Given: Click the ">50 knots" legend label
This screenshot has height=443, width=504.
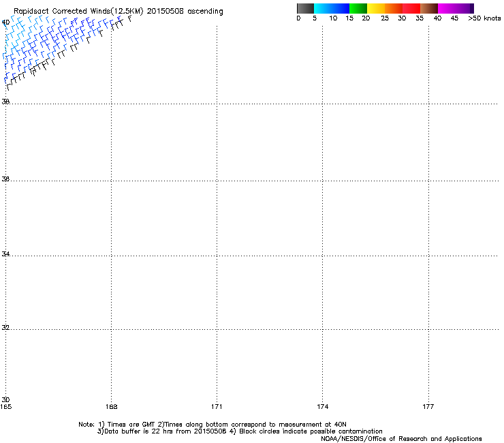Looking at the screenshot, I should click(x=484, y=18).
